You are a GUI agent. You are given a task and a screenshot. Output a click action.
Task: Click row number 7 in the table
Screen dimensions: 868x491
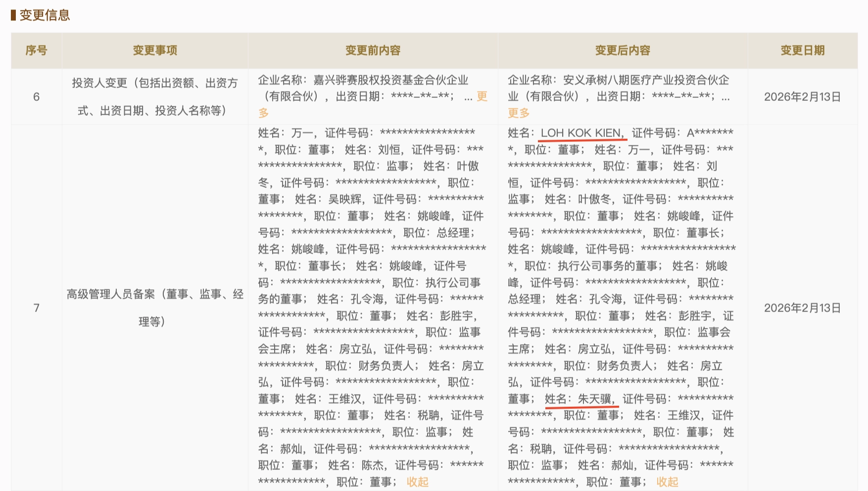[36, 308]
